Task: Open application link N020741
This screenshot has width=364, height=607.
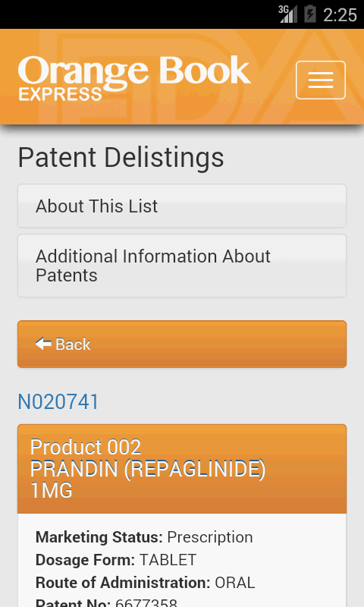Action: click(58, 401)
